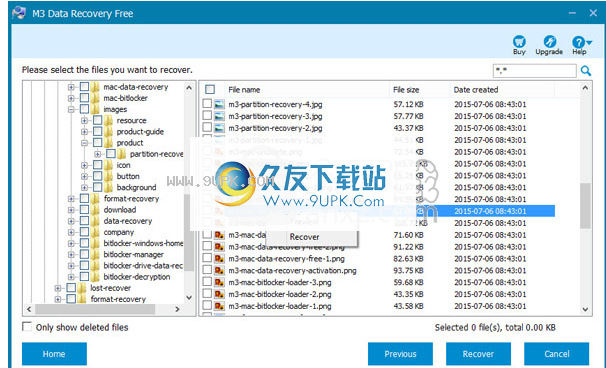Click PNG icon of m3-mac-bitlocker-loader-3.png
Viewport: 606px width, 368px height.
click(220, 282)
